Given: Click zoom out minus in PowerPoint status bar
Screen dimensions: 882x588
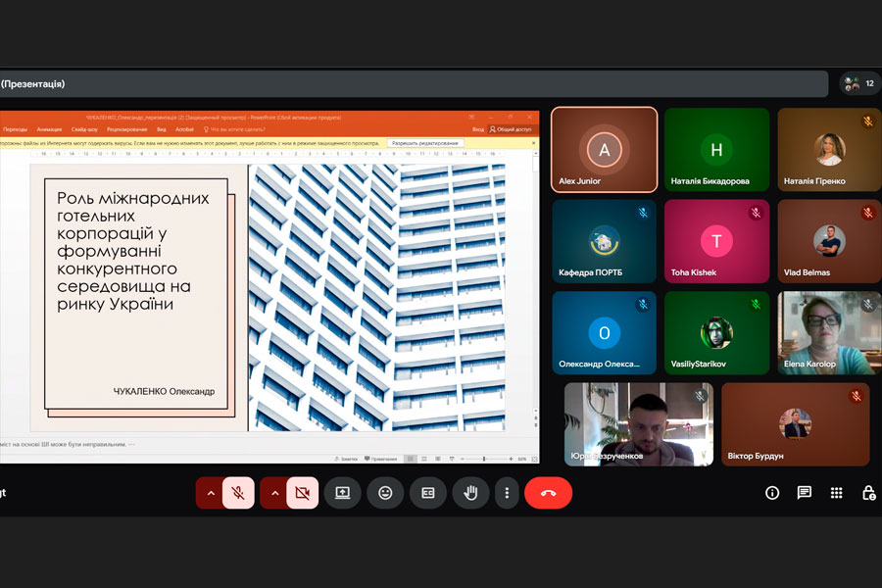Looking at the screenshot, I should 463,460.
